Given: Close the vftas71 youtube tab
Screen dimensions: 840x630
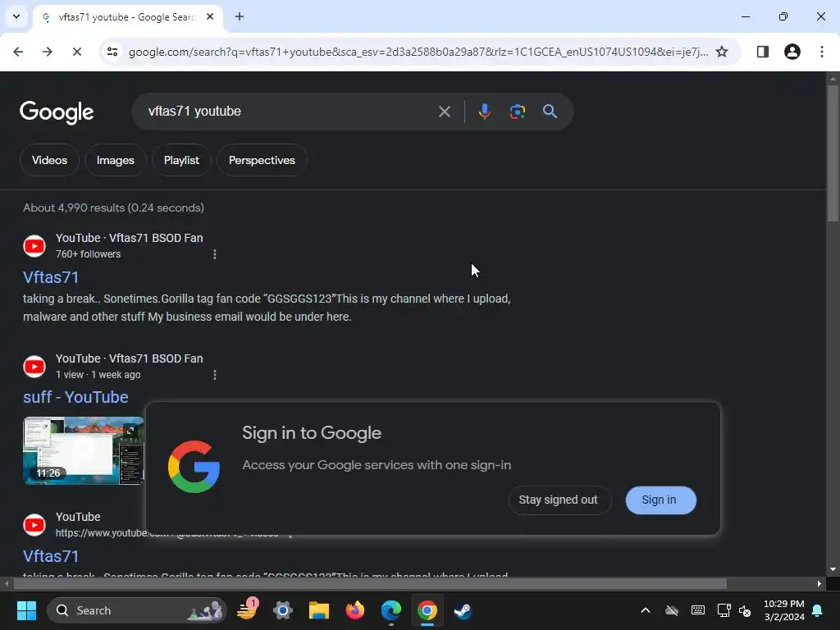Looking at the screenshot, I should (x=210, y=16).
